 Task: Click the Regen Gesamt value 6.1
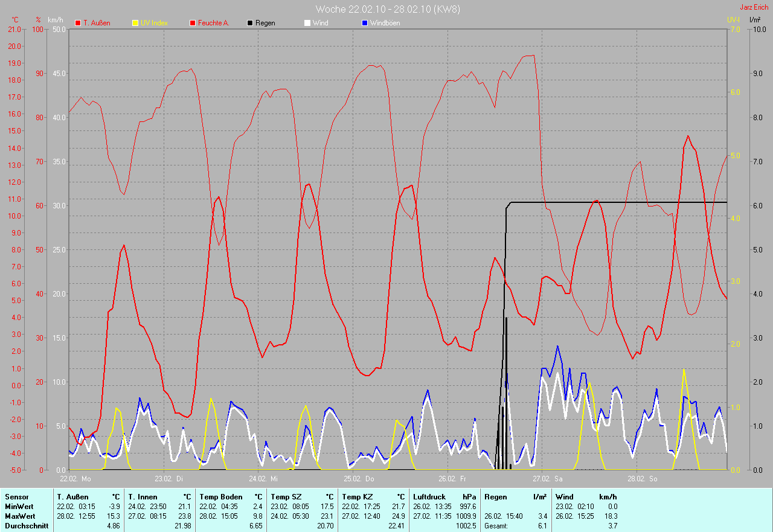click(542, 526)
